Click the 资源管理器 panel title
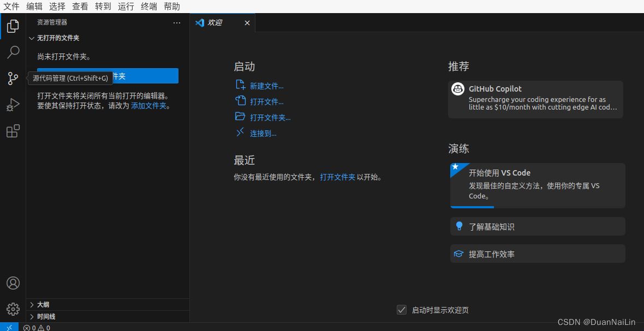 pos(52,22)
